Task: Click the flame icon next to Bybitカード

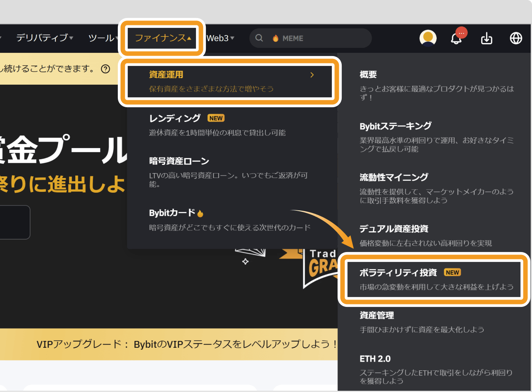Action: click(x=200, y=214)
